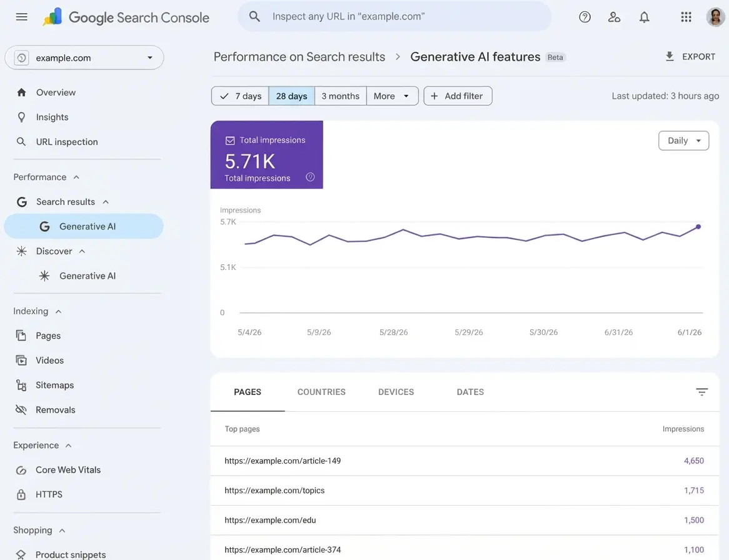Click the Google G icon beside Search results

21,202
